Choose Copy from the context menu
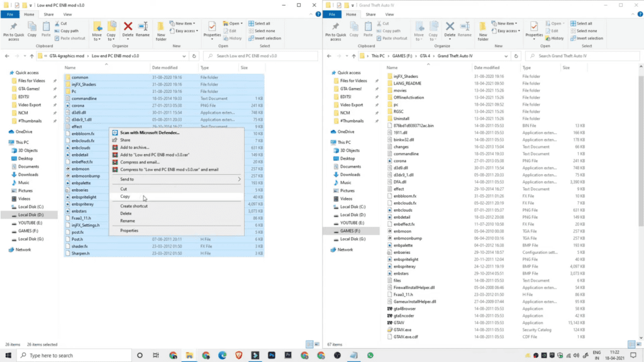 (x=125, y=197)
